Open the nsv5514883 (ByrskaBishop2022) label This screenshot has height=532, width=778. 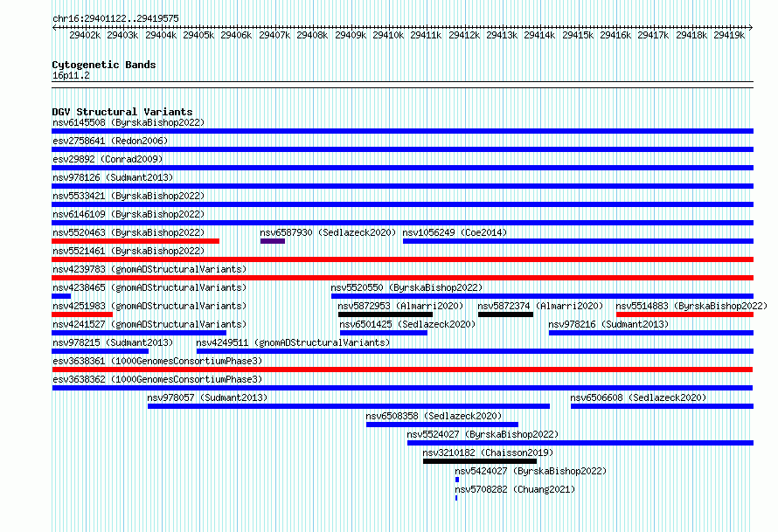point(691,306)
